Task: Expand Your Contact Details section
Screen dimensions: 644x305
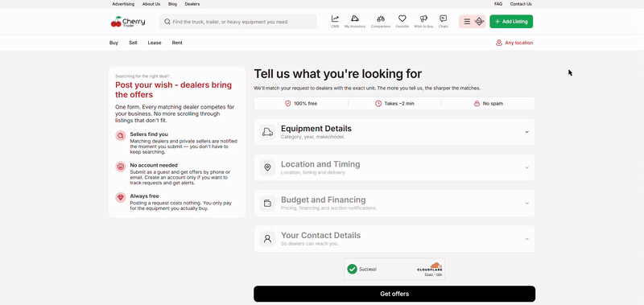Action: [394, 238]
